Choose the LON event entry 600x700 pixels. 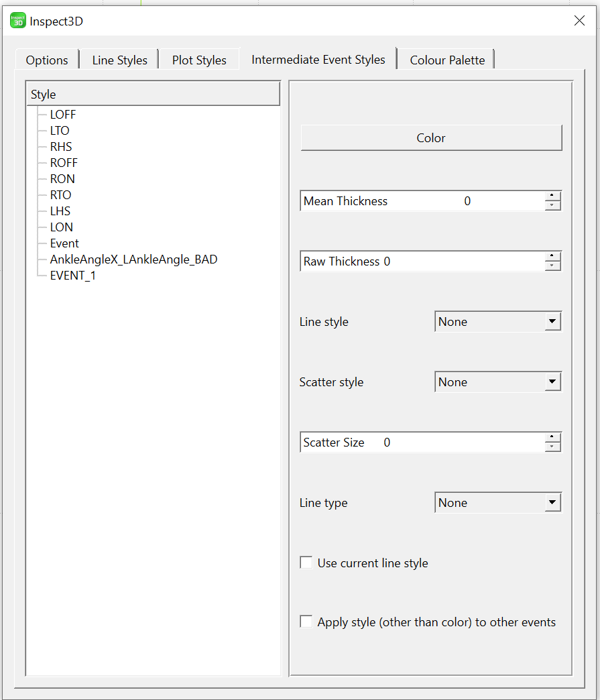[62, 227]
